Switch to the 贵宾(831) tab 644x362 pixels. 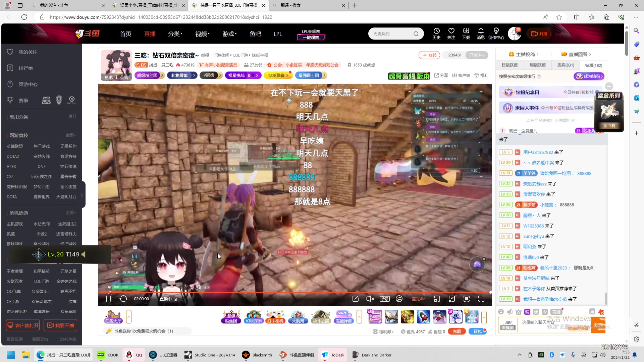click(566, 65)
